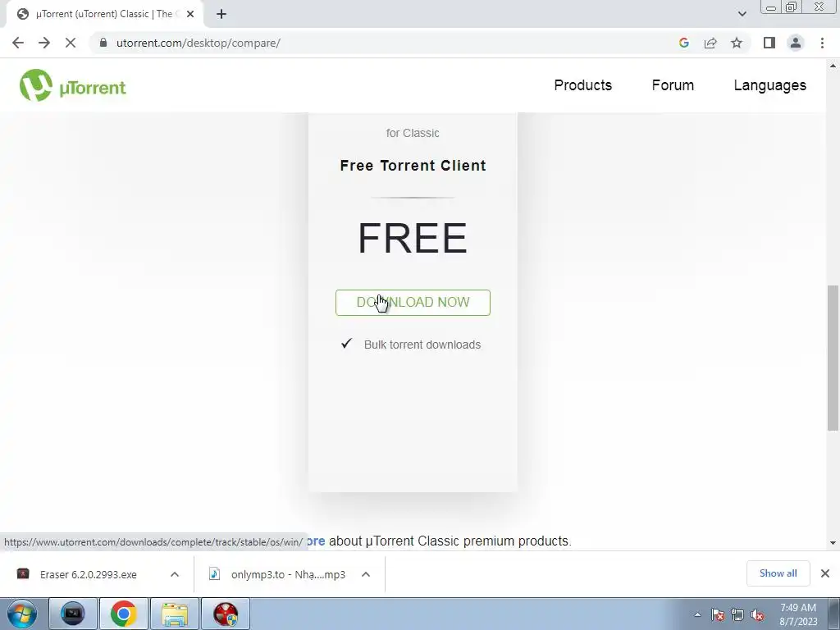Click the address bar URL
Viewport: 840px width, 630px height.
199,43
